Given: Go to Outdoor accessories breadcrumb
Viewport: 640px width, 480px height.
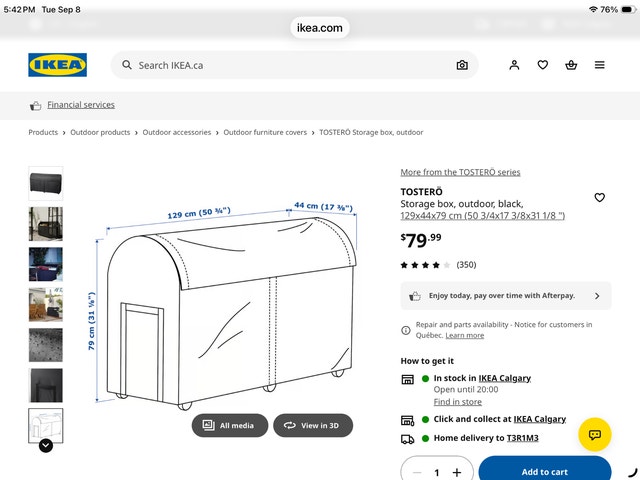Looking at the screenshot, I should [177, 132].
